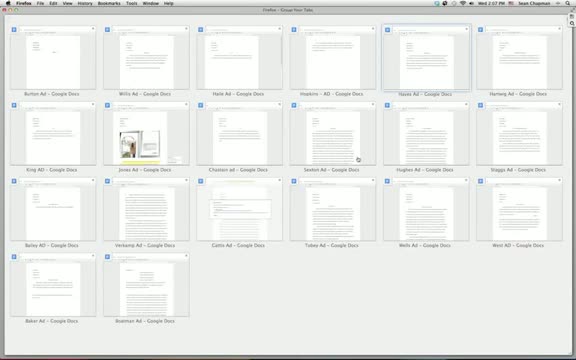This screenshot has width=576, height=360.
Task: Click the 'Sexton Ad - Google Docs' label
Action: point(331,170)
